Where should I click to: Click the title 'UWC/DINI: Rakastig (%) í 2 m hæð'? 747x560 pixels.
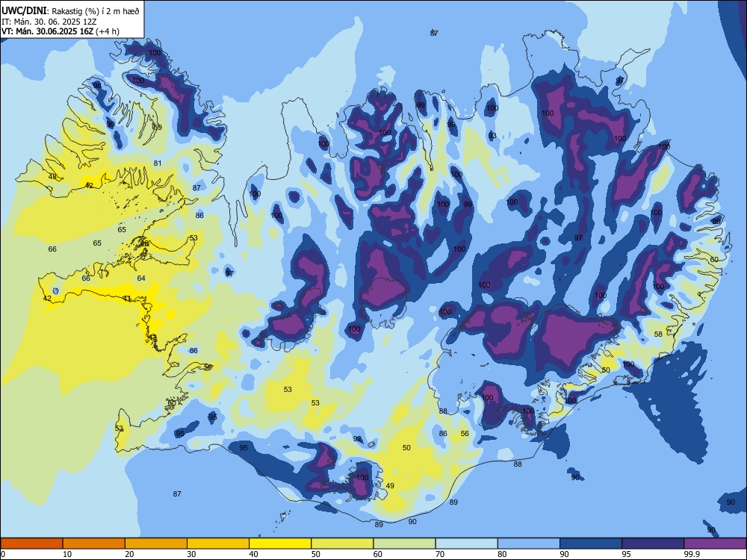point(70,11)
